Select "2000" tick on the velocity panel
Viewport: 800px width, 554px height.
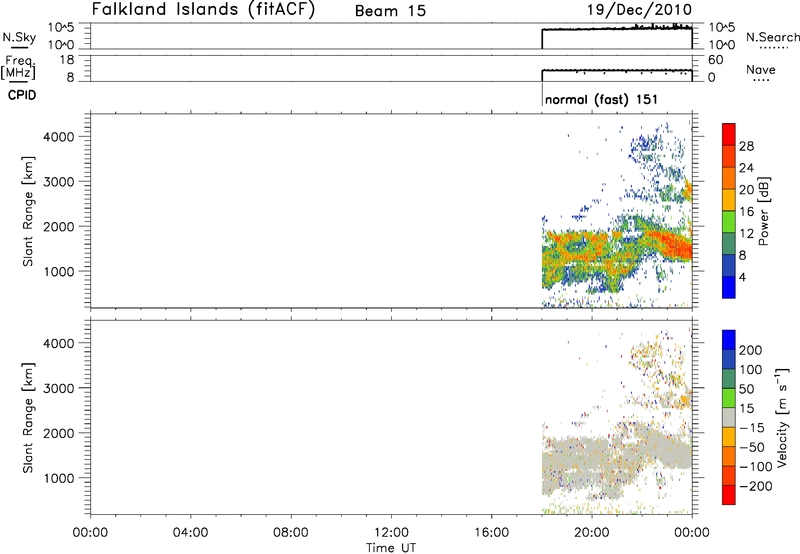tap(59, 433)
